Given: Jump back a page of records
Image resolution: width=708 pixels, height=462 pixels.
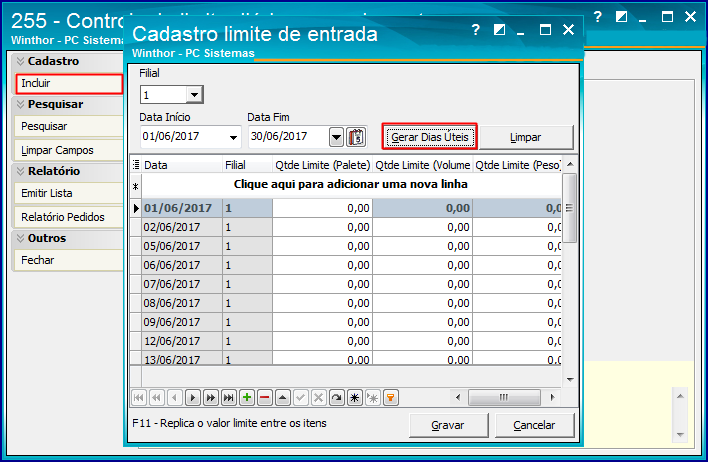Looking at the screenshot, I should 157,398.
